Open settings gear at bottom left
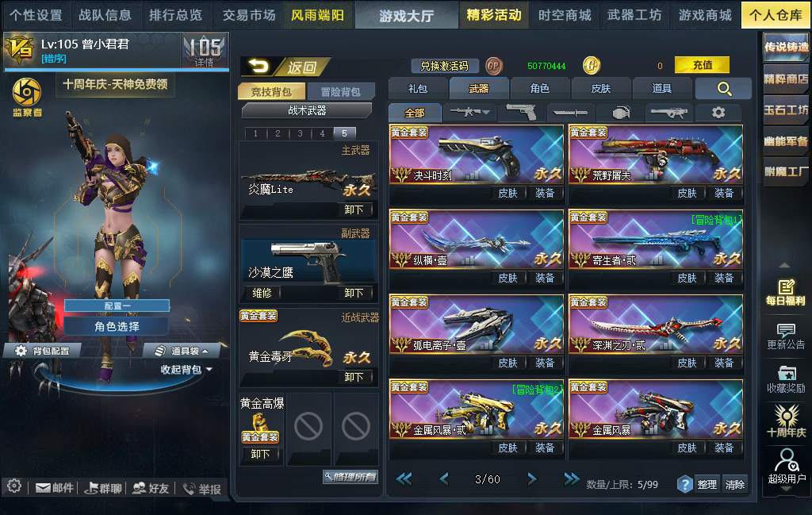 [x=14, y=486]
